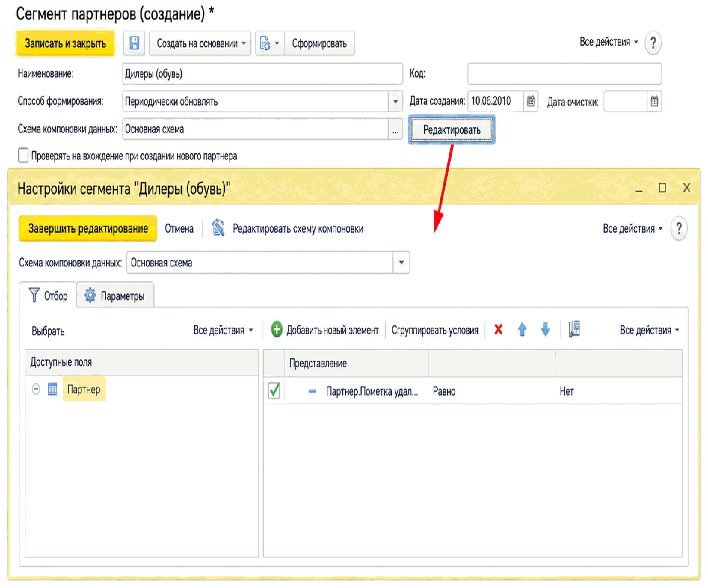Expand Способ формирования dropdown arrow
Viewport: 708px width, 588px height.
coord(395,101)
